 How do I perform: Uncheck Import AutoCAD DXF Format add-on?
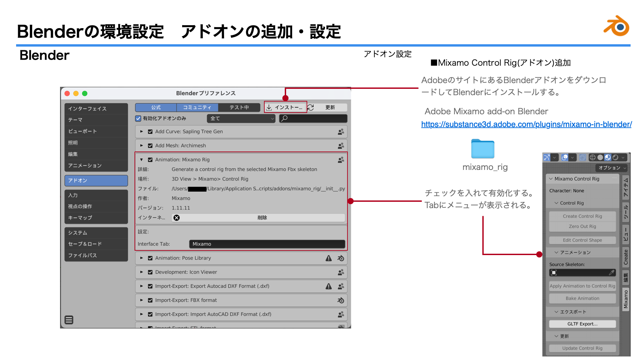(x=150, y=314)
